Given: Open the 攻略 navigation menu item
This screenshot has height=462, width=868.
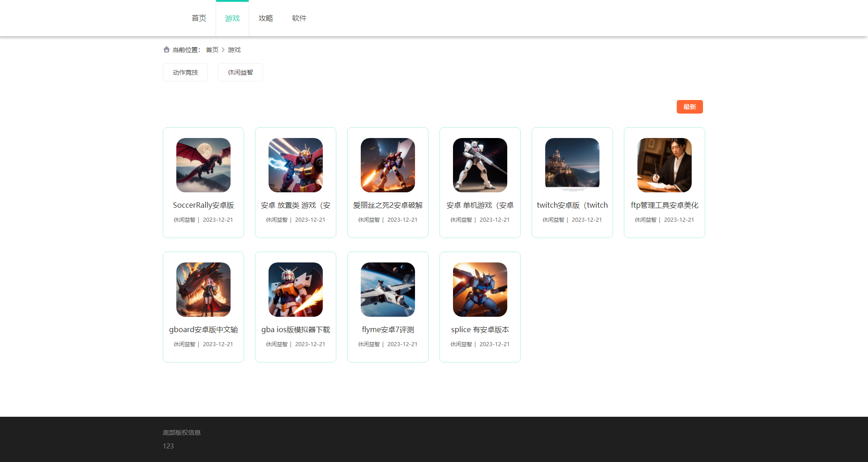Looking at the screenshot, I should (x=266, y=18).
